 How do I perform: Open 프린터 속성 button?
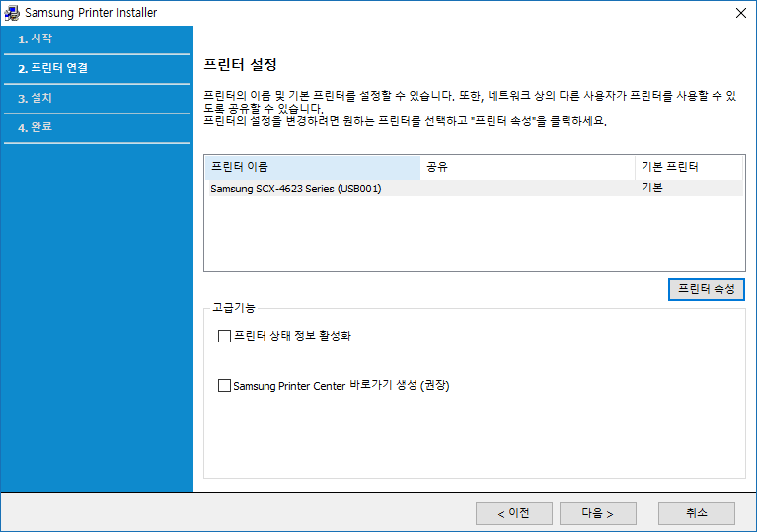click(707, 289)
